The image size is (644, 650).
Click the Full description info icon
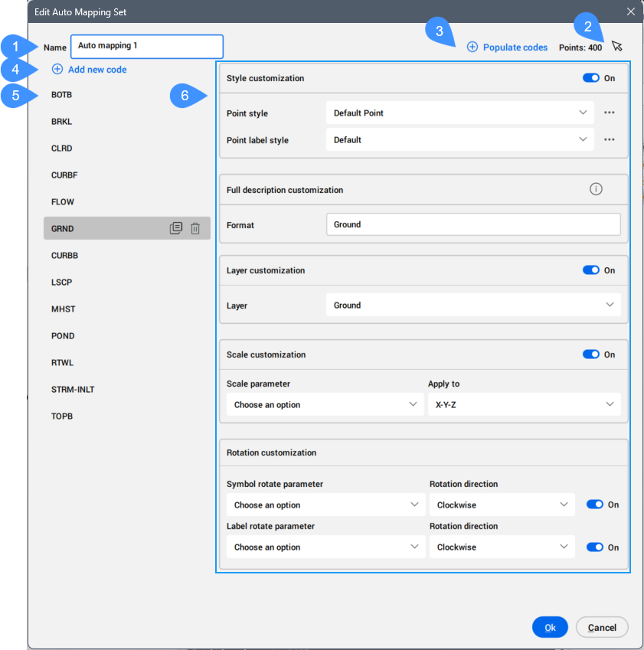click(596, 189)
